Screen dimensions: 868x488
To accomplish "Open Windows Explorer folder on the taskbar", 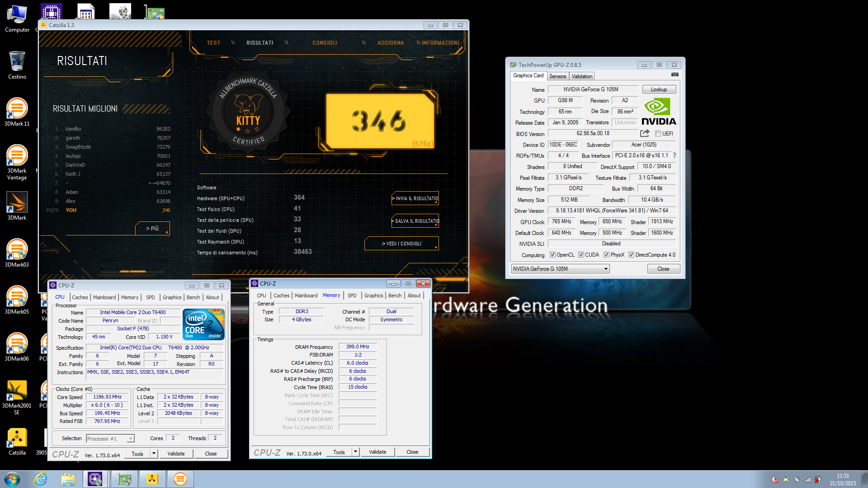I will [x=68, y=479].
